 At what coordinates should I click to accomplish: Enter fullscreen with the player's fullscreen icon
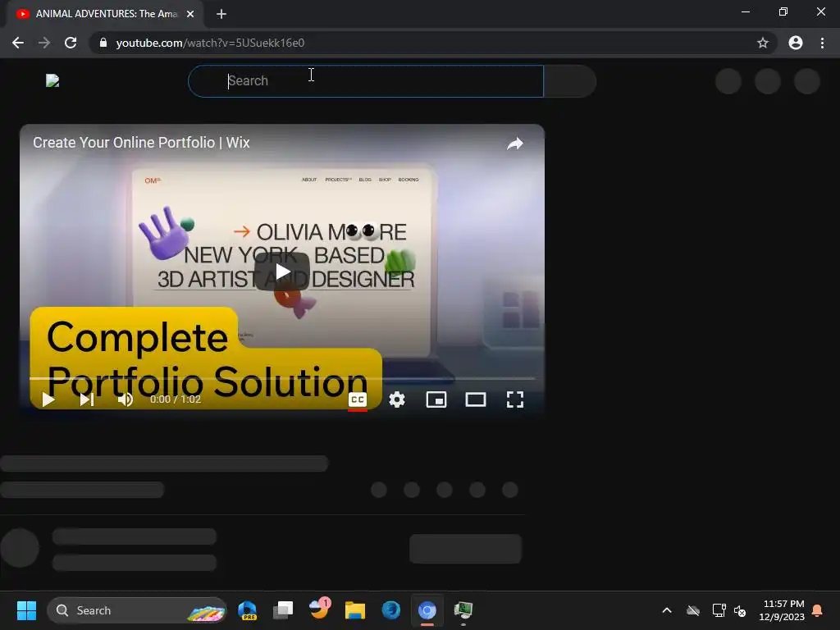515,399
